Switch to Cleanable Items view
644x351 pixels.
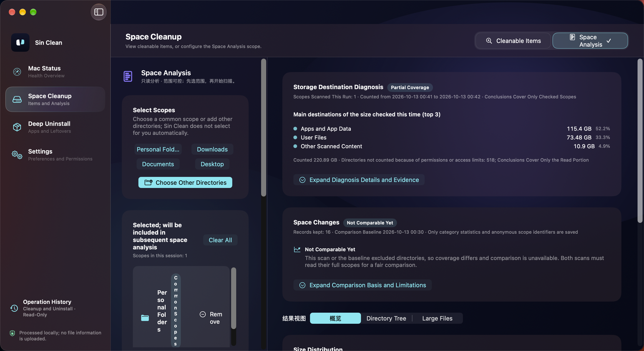(513, 41)
